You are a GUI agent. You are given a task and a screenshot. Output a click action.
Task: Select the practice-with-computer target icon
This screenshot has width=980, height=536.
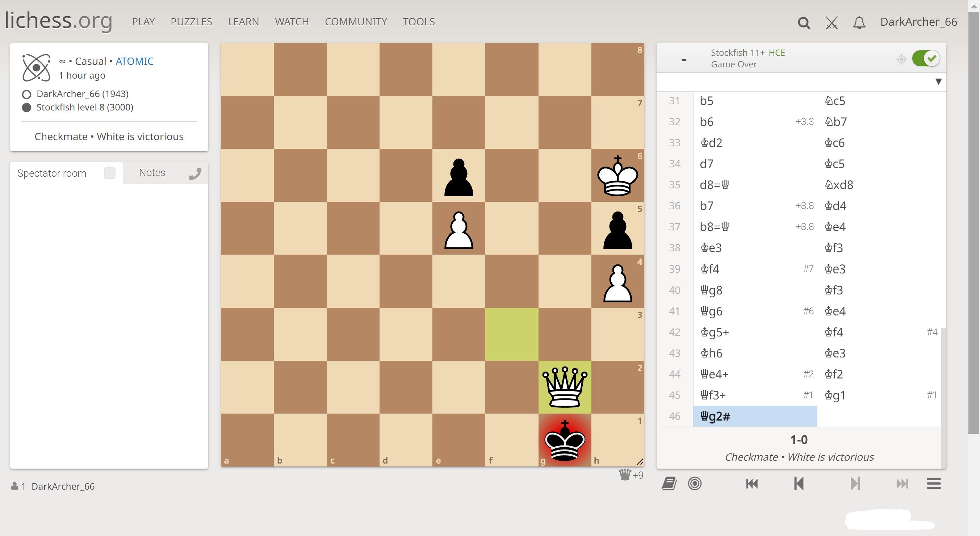tap(695, 483)
